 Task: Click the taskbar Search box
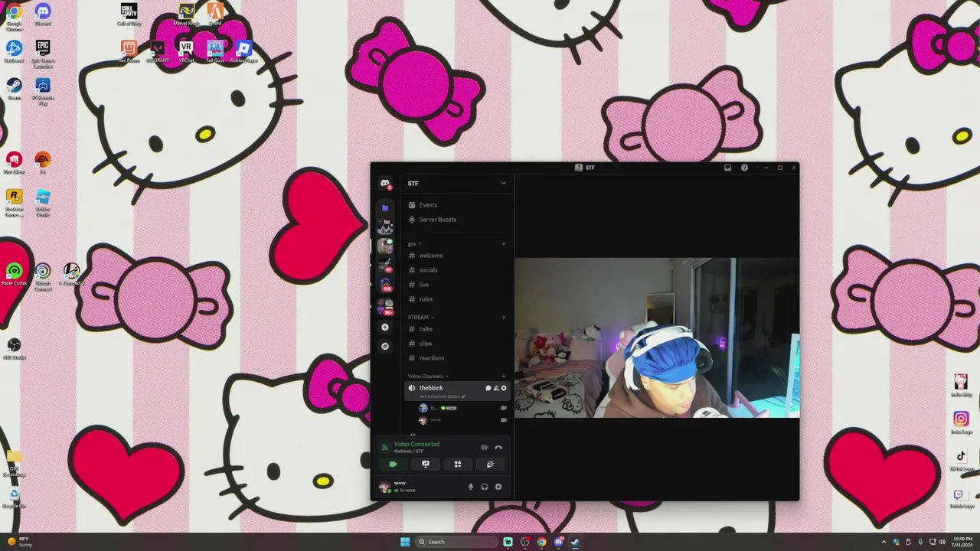pyautogui.click(x=457, y=542)
